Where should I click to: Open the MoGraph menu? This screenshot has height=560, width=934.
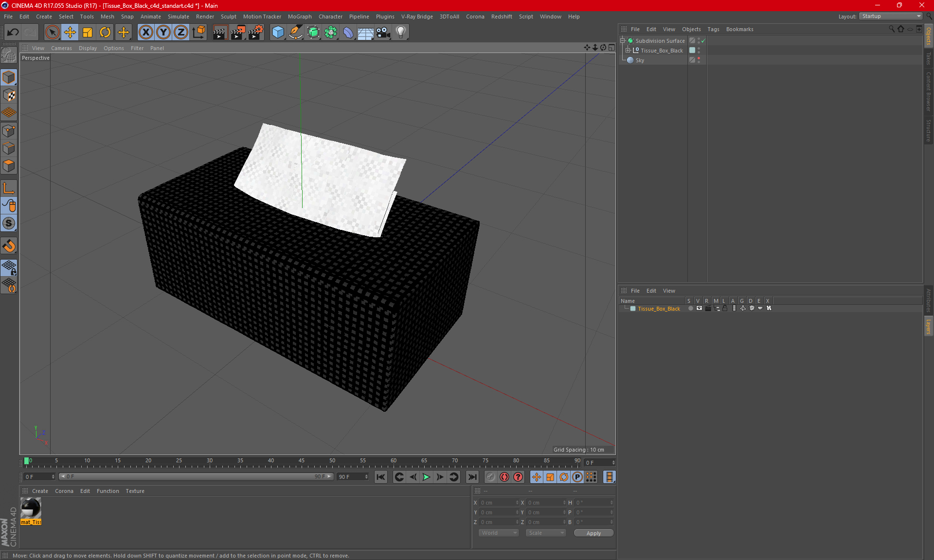tap(299, 17)
